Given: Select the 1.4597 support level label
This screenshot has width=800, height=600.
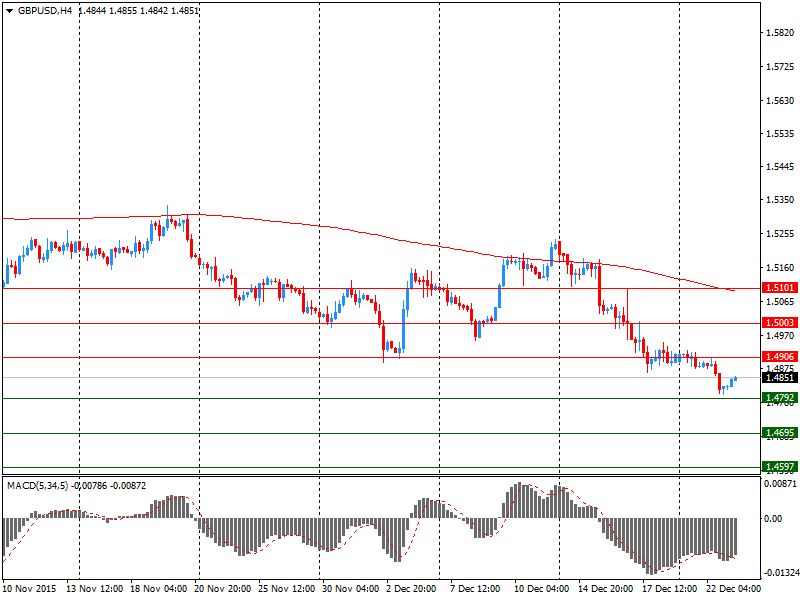Looking at the screenshot, I should [779, 466].
